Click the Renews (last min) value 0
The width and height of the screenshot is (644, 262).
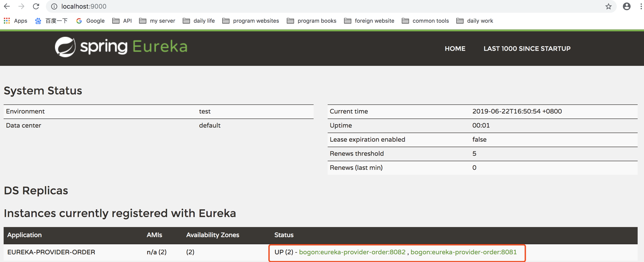coord(474,168)
